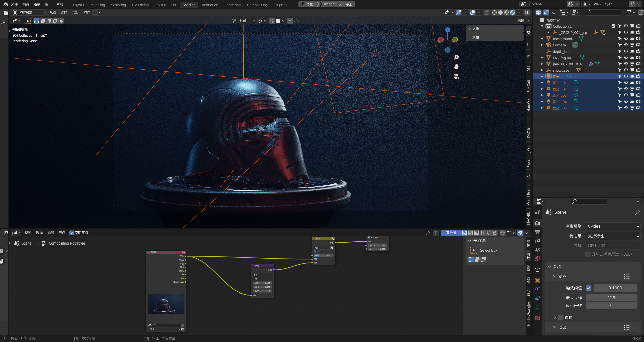Viewport: 644px width, 342px height.
Task: Open the Render properties tab
Action: click(538, 223)
